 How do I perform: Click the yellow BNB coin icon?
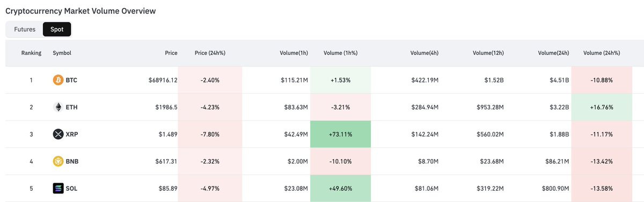click(x=58, y=161)
